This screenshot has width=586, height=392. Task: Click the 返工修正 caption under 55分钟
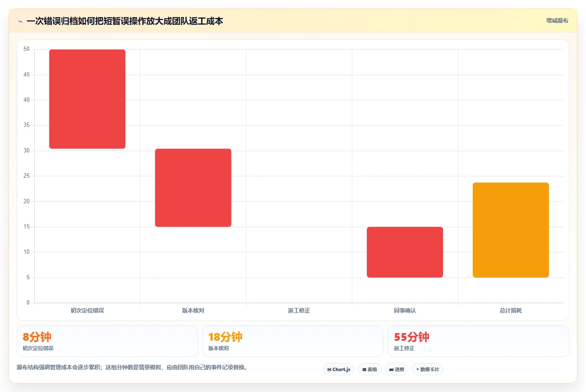click(x=404, y=348)
